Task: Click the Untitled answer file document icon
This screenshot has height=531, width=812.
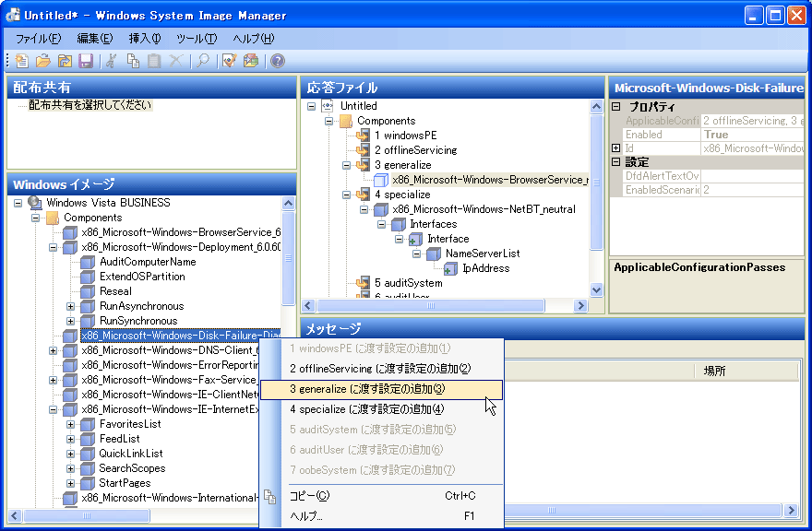Action: 328,106
